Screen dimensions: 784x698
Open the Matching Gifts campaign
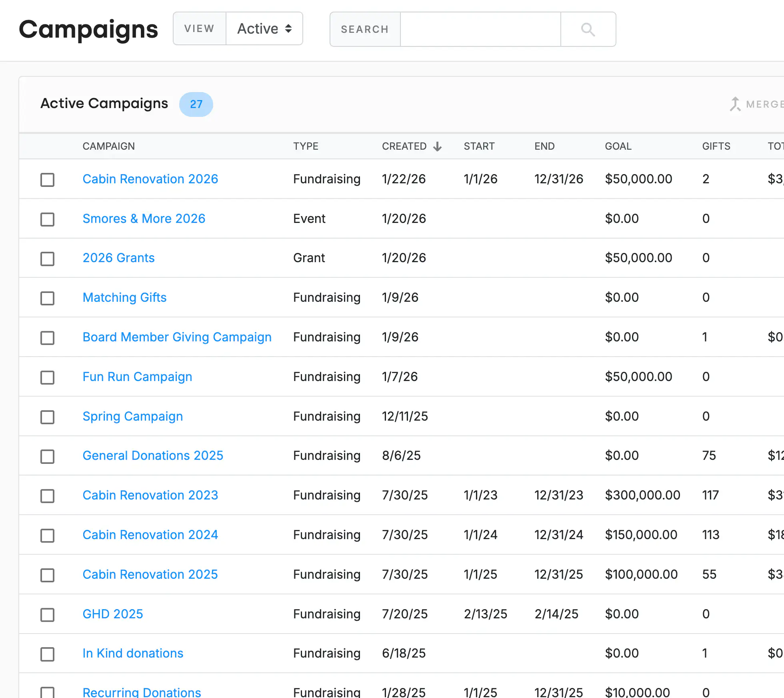coord(124,297)
